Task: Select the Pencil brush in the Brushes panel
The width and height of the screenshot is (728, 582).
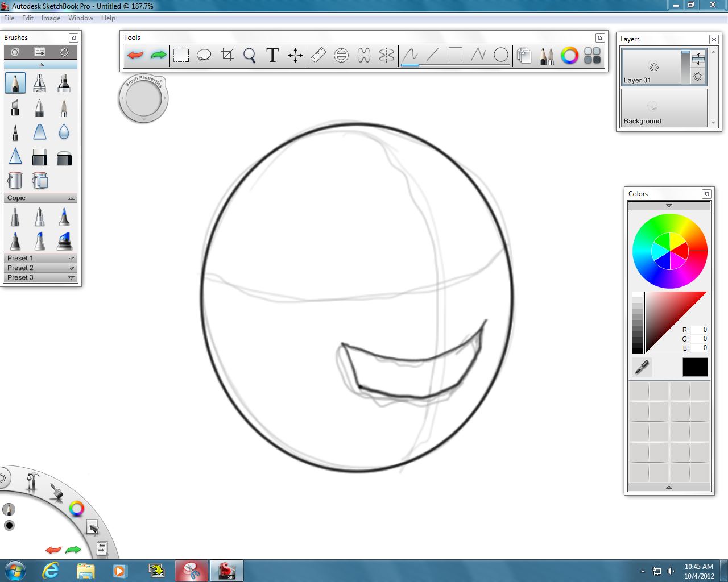Action: (x=15, y=83)
